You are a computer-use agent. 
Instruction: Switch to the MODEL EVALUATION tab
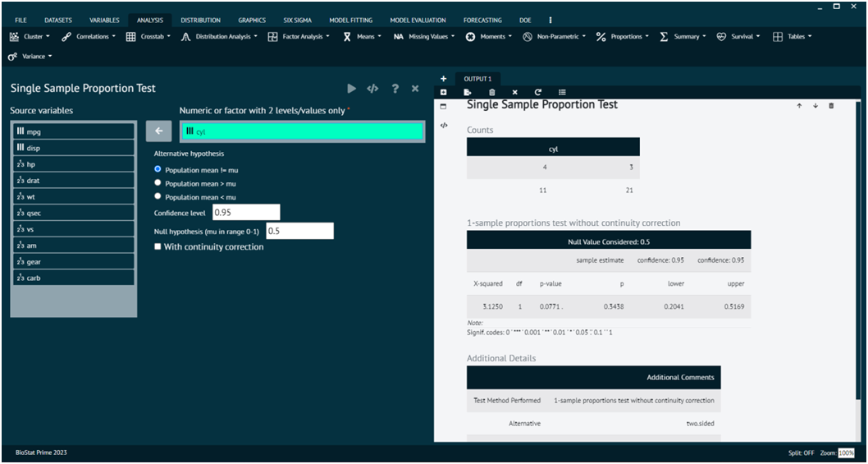point(418,20)
